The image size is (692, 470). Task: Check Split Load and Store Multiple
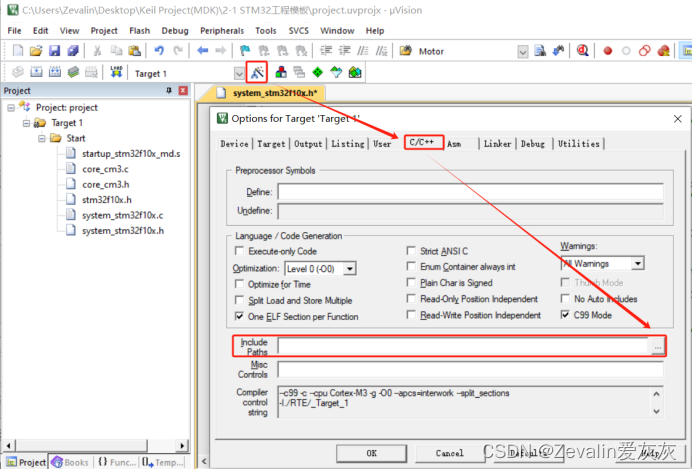[239, 300]
